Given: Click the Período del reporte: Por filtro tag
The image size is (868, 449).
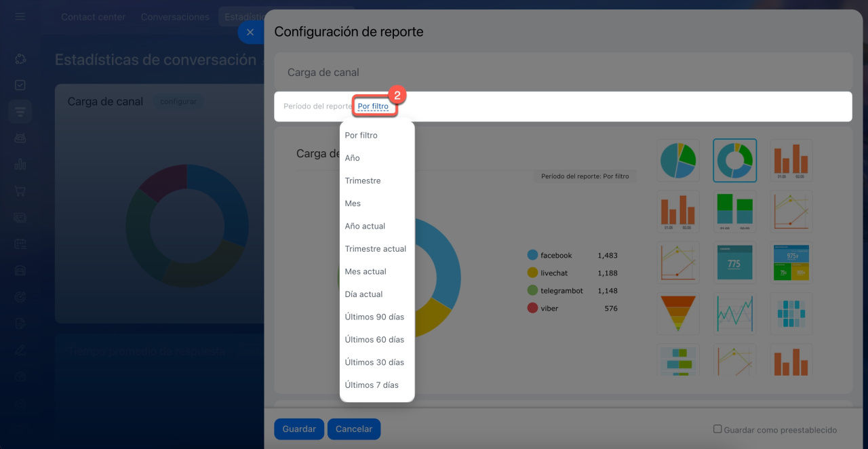Looking at the screenshot, I should click(585, 176).
